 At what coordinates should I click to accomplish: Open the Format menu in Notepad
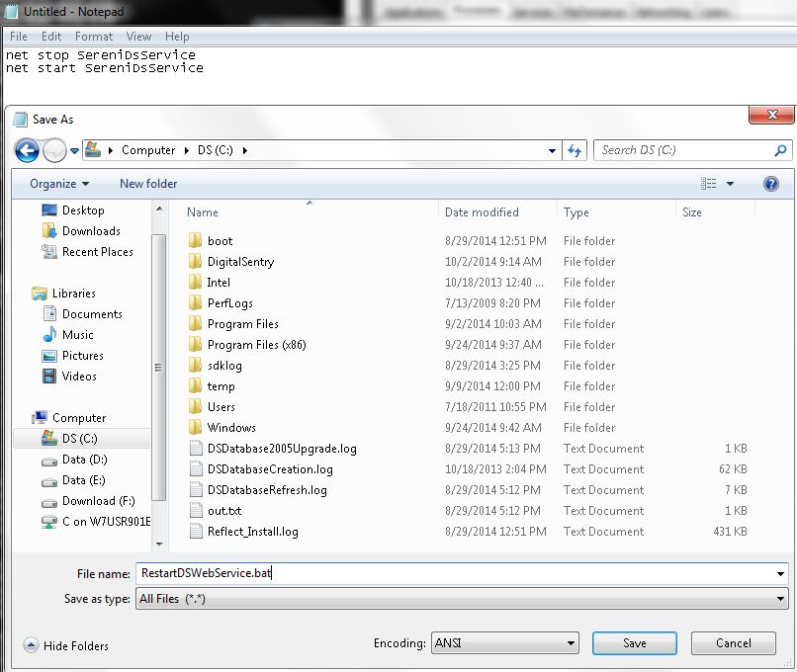[93, 36]
